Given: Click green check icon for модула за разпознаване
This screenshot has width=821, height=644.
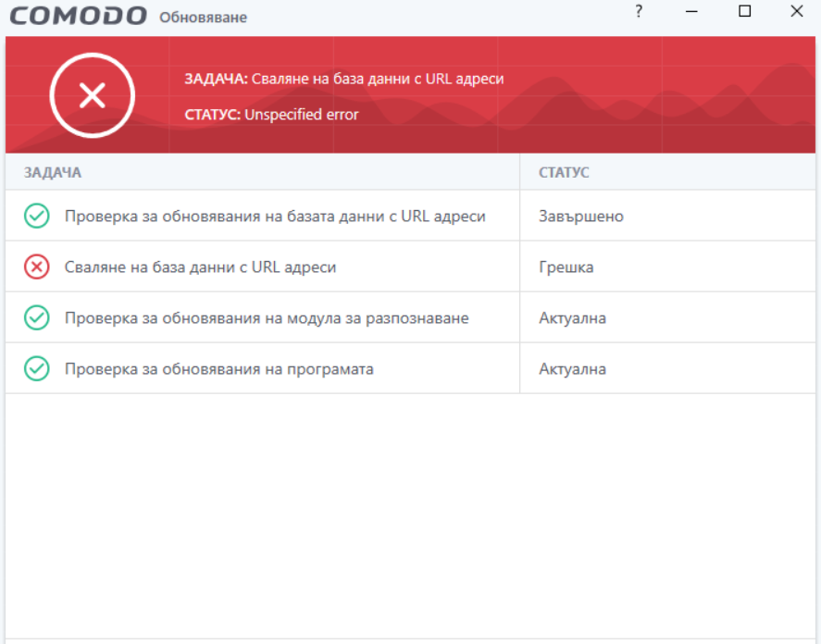Looking at the screenshot, I should (37, 317).
